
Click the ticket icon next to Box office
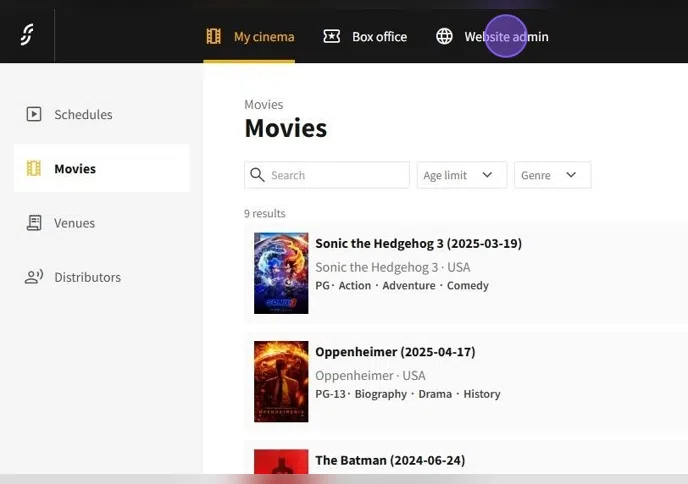[332, 37]
